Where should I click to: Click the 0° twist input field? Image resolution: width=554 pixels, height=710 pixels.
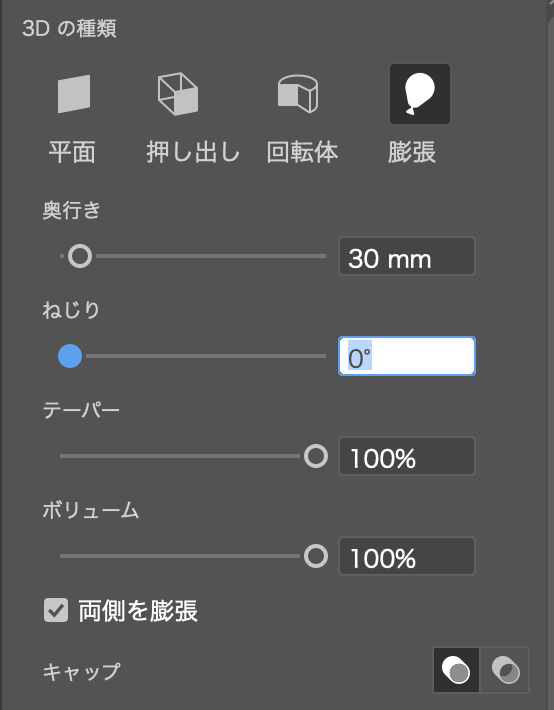click(407, 356)
